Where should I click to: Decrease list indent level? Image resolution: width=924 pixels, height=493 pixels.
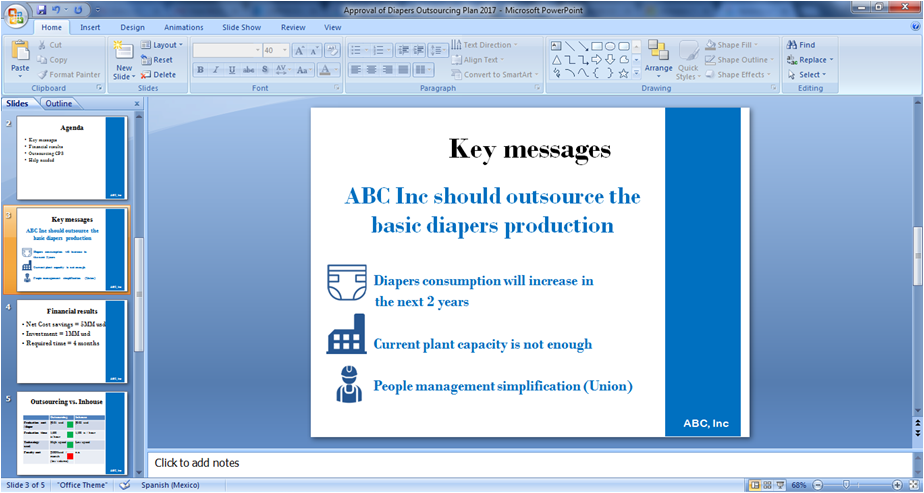point(402,51)
